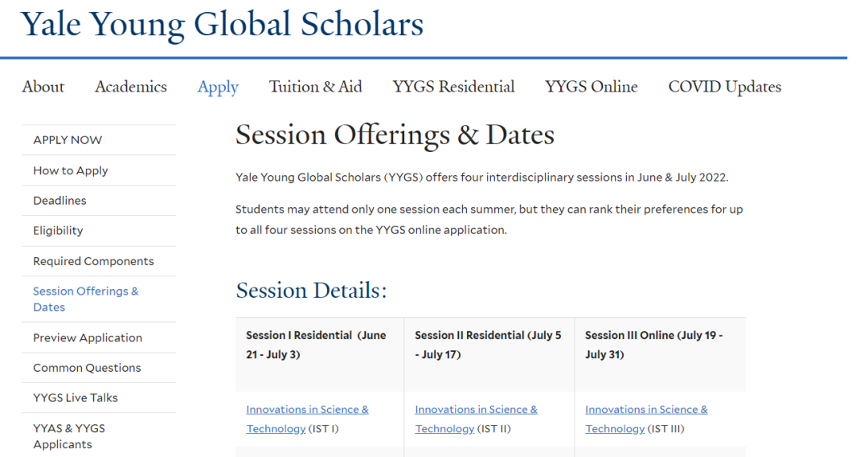
Task: Open Innovations in Science & Technology IST III link
Action: (x=646, y=418)
